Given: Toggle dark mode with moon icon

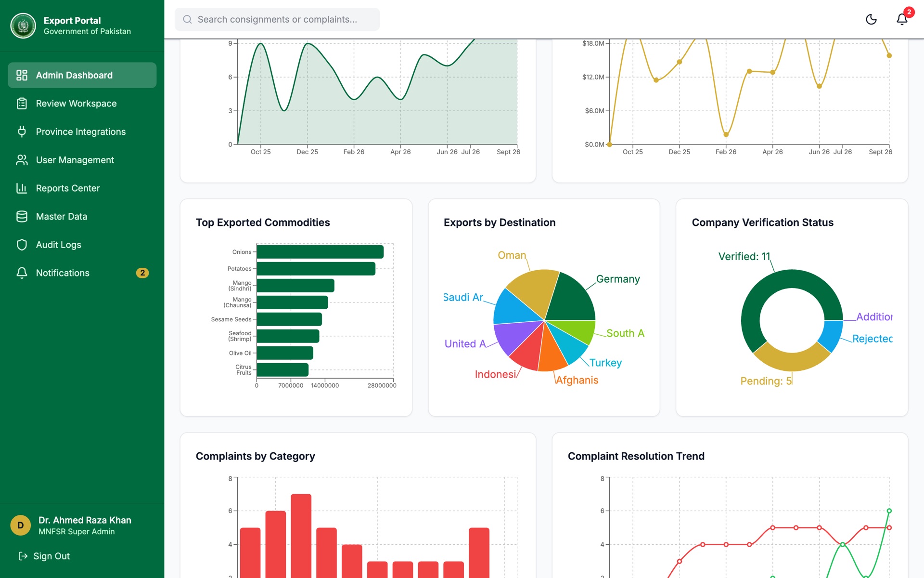Looking at the screenshot, I should click(x=871, y=19).
